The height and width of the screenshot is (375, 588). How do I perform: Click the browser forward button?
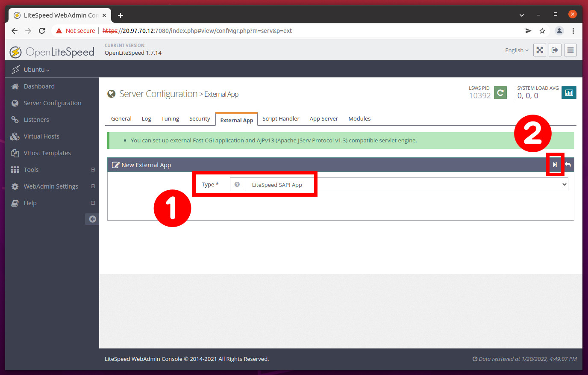[x=28, y=31]
